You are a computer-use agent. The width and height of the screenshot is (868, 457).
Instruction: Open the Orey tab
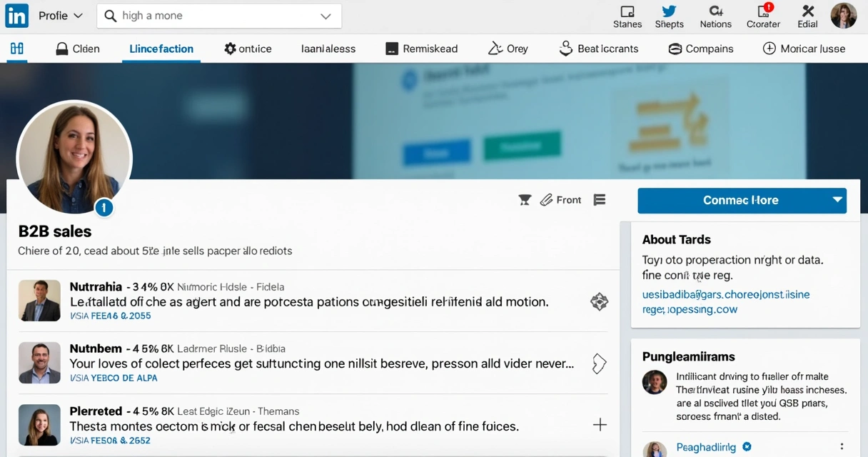[x=508, y=49]
